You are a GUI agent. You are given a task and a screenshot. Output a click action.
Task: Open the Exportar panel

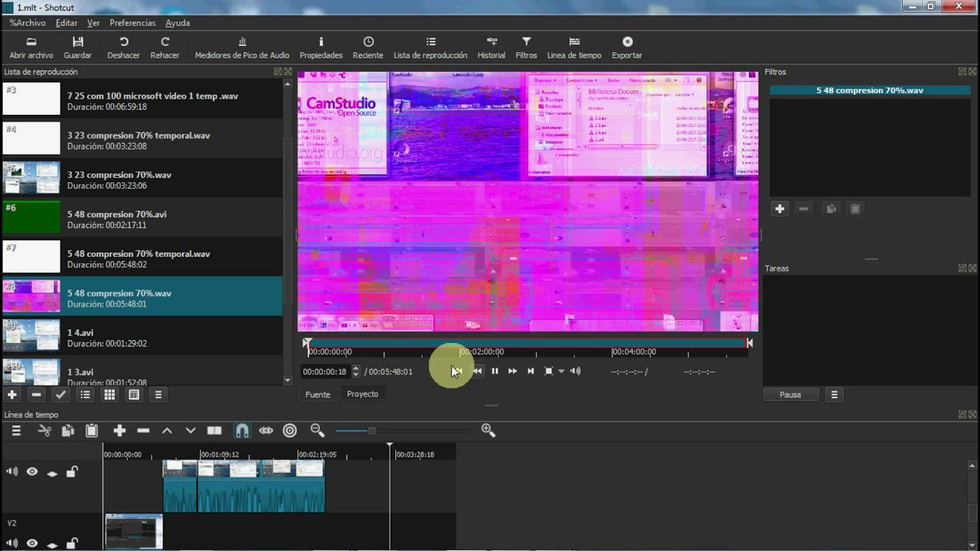627,48
